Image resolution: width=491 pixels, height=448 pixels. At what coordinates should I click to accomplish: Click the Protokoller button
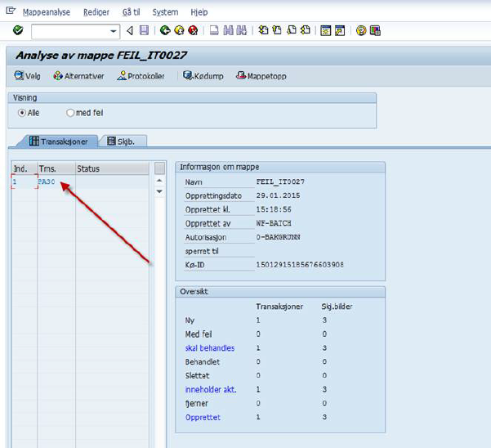141,76
